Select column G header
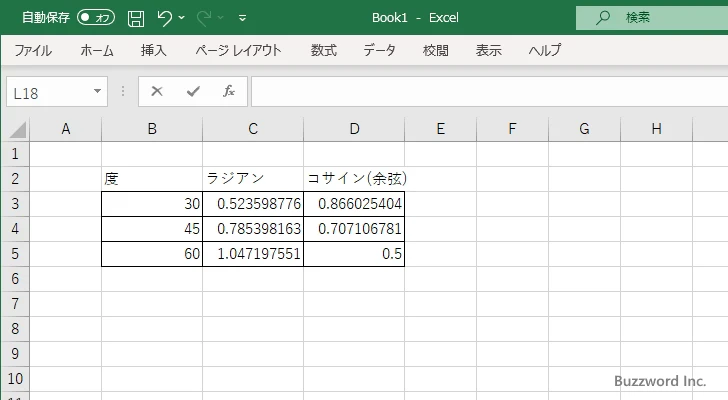The width and height of the screenshot is (728, 400). click(x=585, y=129)
